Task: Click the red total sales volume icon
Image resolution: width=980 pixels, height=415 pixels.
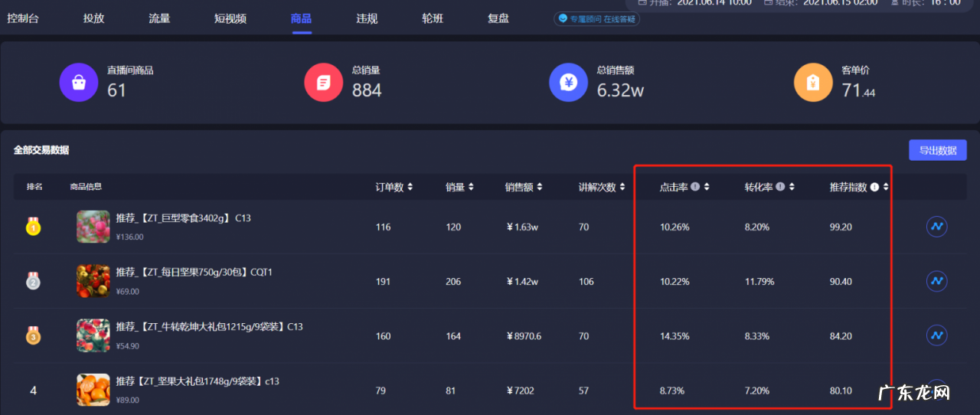Action: 323,82
